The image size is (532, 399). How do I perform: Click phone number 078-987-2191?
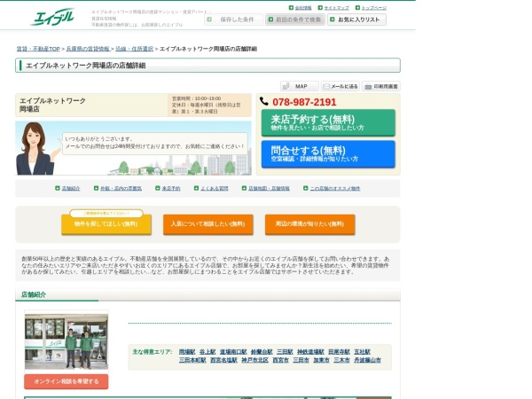coord(304,102)
